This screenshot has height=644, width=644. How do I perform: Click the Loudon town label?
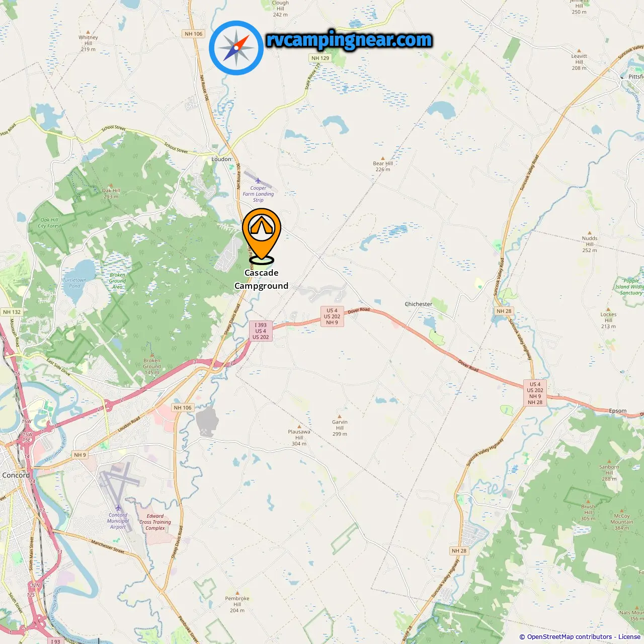221,159
